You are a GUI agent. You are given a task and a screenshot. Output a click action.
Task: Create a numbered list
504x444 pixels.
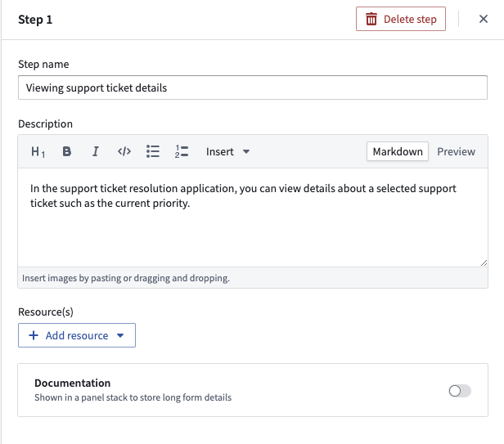point(182,151)
